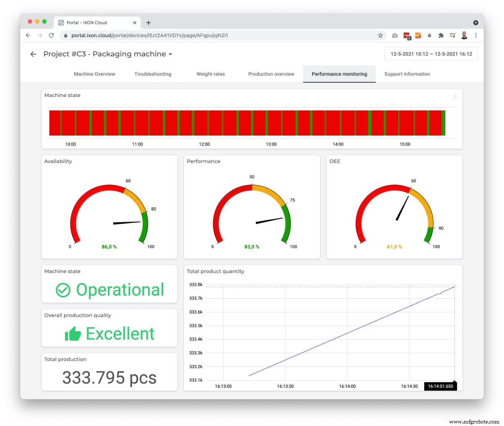The image size is (504, 426).
Task: Click the Weight rates section link
Action: coord(210,74)
